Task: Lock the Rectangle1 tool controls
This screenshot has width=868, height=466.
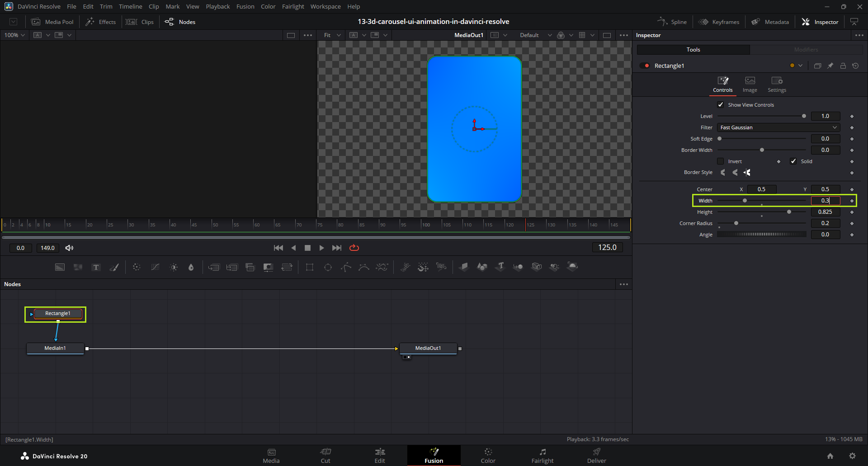Action: coord(843,66)
